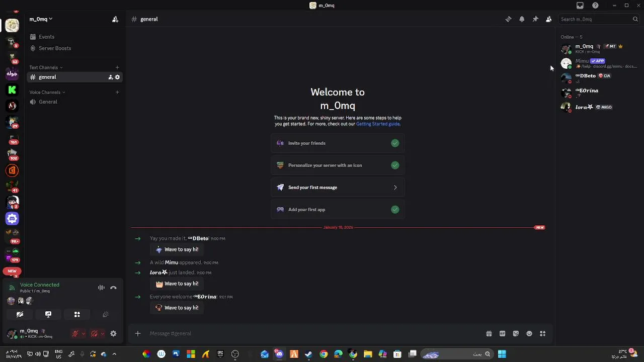Open Send your first message step
Screen dimensions: 644x362
(x=338, y=188)
